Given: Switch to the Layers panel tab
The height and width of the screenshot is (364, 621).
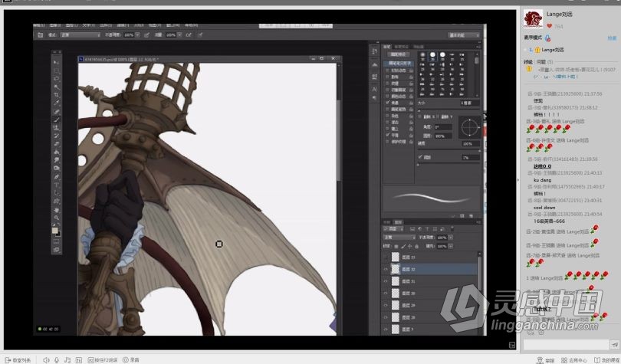Looking at the screenshot, I should tap(399, 222).
